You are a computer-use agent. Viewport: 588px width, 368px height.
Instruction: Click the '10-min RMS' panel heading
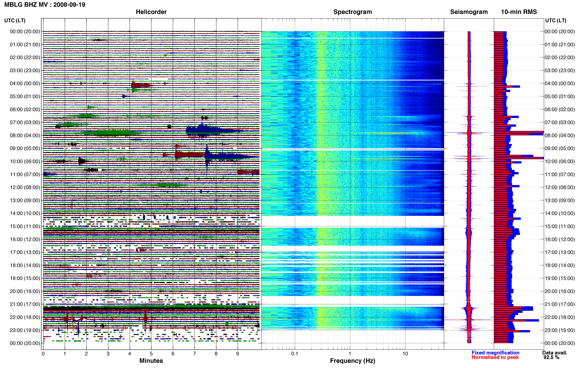[519, 12]
